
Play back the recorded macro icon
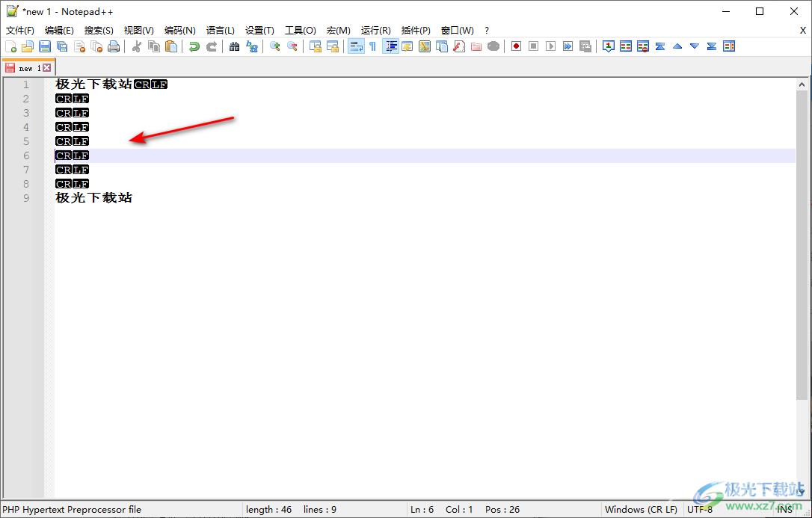pos(551,46)
